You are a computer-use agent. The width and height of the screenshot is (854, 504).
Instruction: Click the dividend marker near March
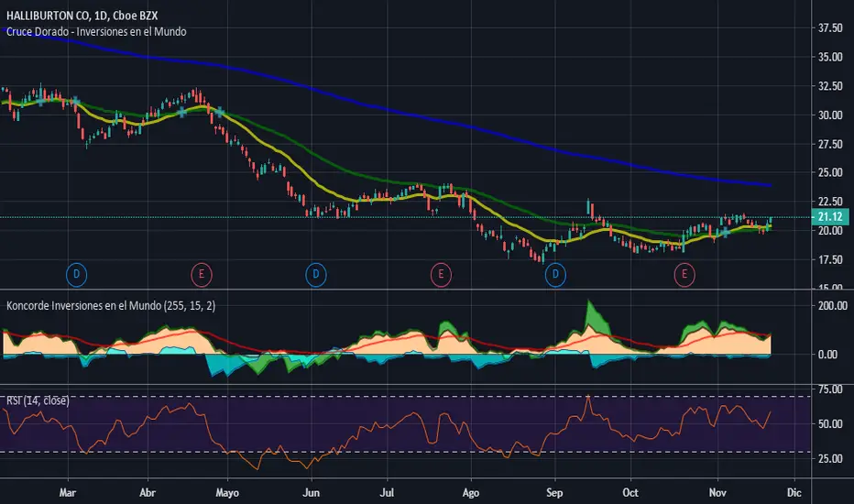click(x=76, y=274)
